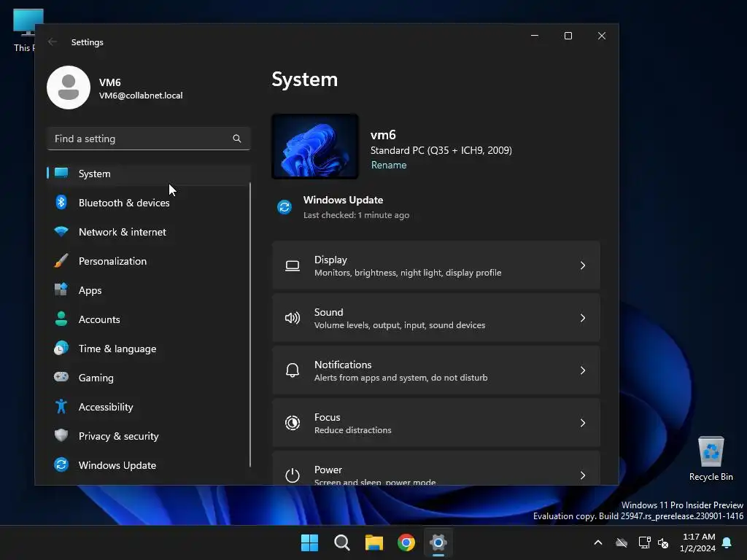Click the network tray icon
The height and width of the screenshot is (560, 747).
tap(645, 542)
